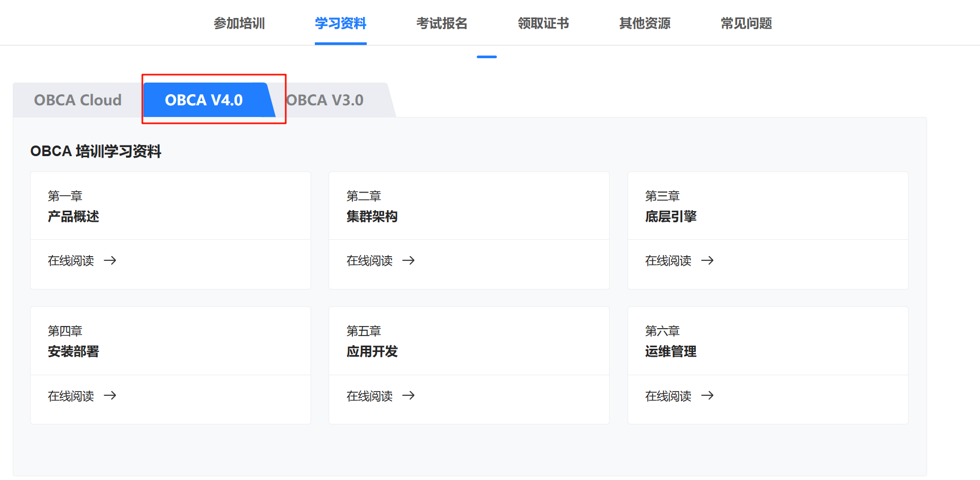This screenshot has height=480, width=980.
Task: Click arrow icon in 应用开发 card
Action: [409, 395]
